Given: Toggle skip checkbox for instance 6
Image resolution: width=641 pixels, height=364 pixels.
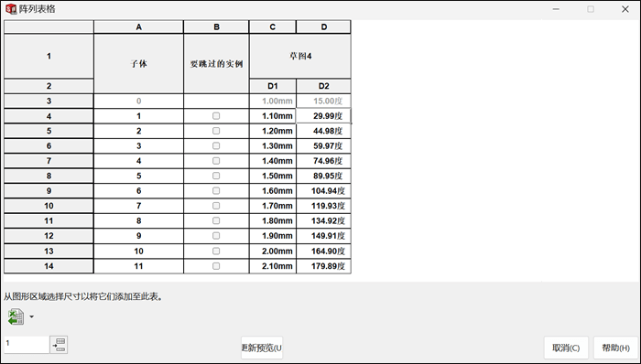Looking at the screenshot, I should tap(216, 191).
